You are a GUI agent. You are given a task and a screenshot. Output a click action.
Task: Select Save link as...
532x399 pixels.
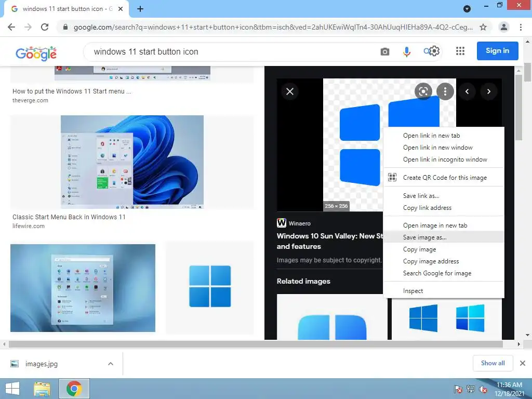[x=444, y=196]
